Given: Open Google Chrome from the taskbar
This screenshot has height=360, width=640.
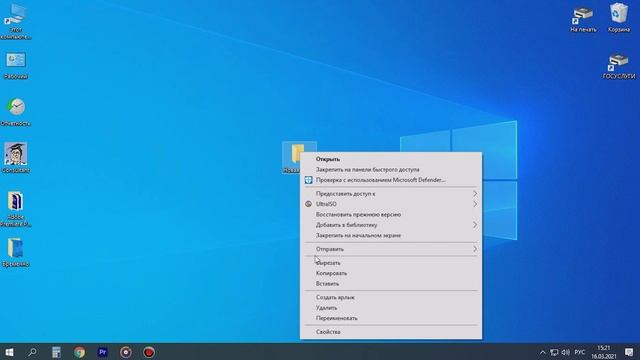Looking at the screenshot, I should [x=80, y=352].
